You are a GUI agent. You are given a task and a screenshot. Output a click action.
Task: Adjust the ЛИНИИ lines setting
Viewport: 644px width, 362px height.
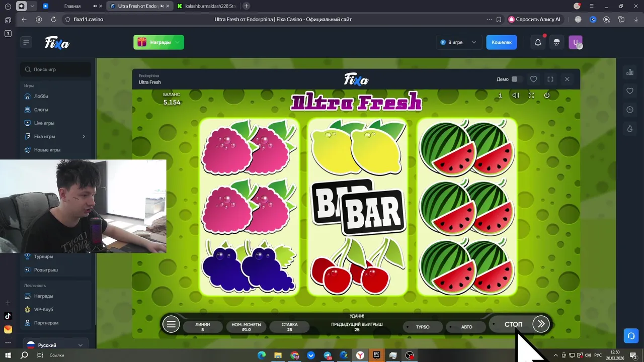tap(202, 327)
